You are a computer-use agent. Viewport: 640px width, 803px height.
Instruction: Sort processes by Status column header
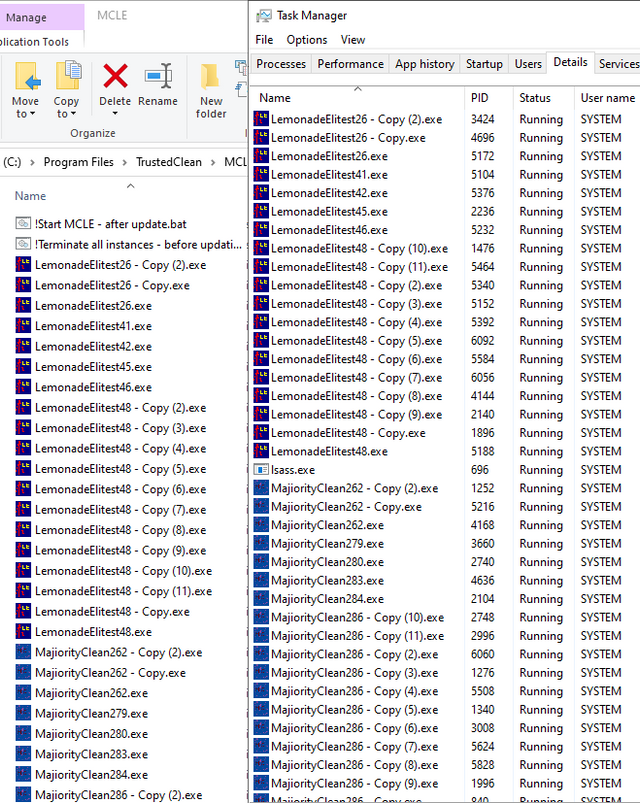[535, 98]
